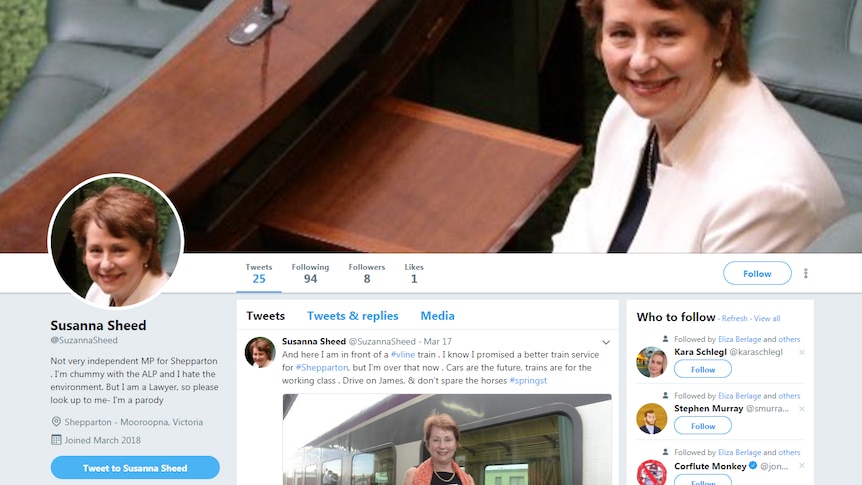Dismiss Corflute Monkey follow suggestion
The width and height of the screenshot is (862, 485).
click(802, 465)
